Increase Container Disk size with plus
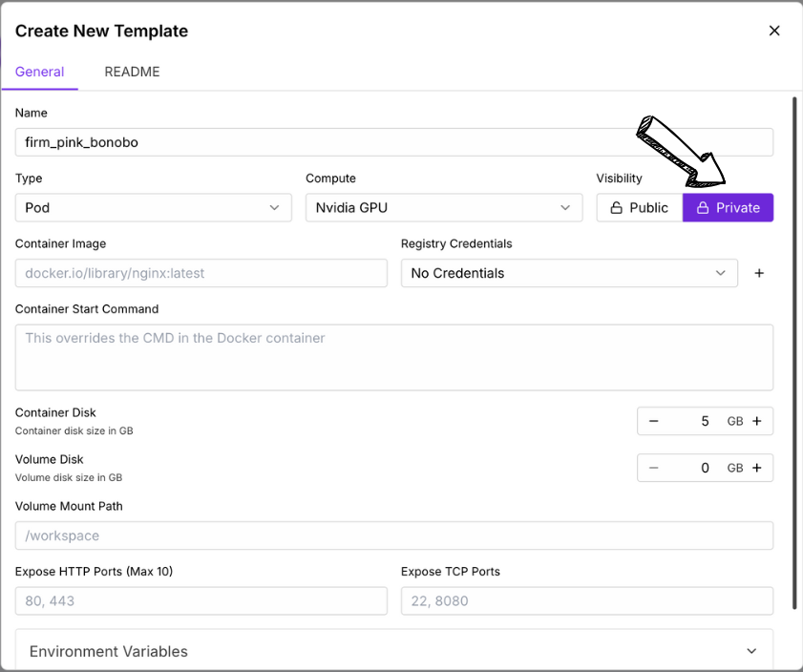Image resolution: width=803 pixels, height=672 pixels. click(x=757, y=421)
